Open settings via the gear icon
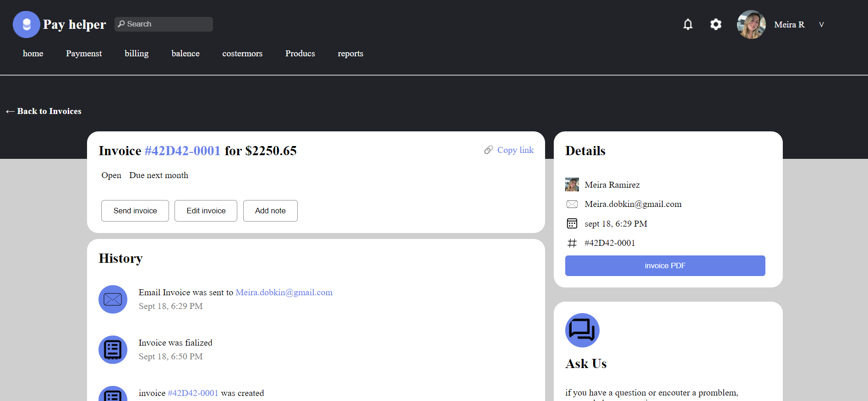Screen dimensions: 868x401 point(716,24)
